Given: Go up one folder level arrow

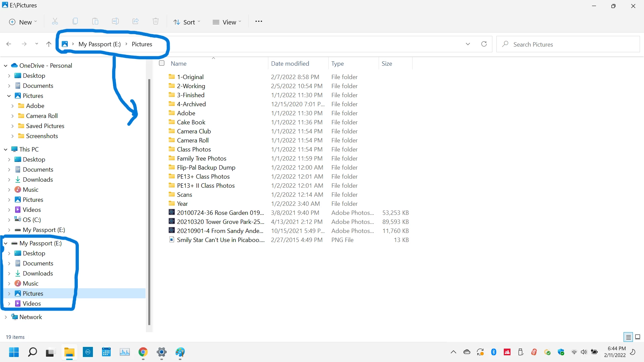Looking at the screenshot, I should (x=49, y=44).
